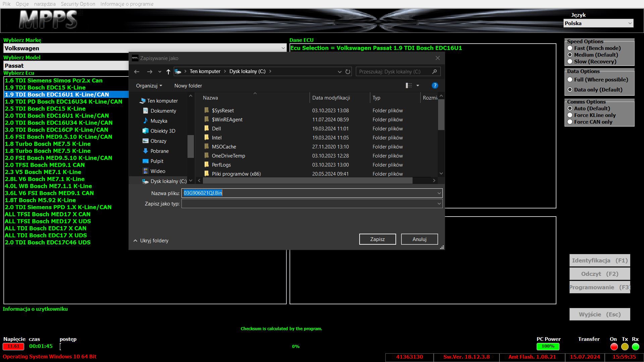Click the Zapisz button

[x=377, y=239]
